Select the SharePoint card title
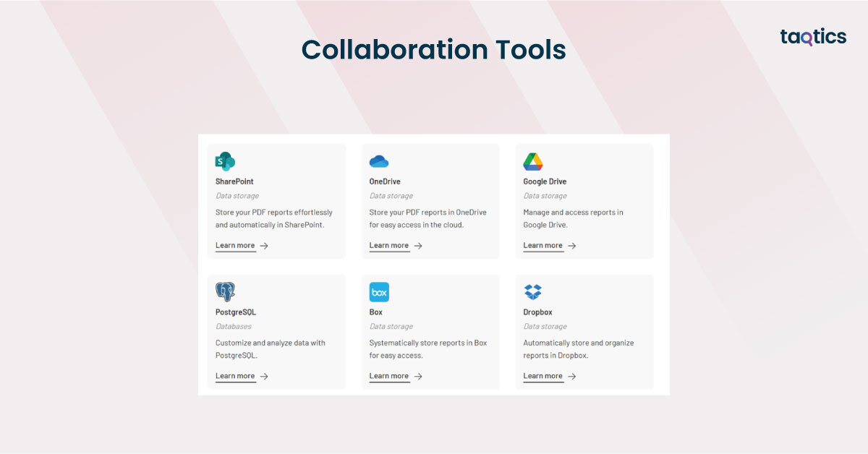 click(x=234, y=181)
